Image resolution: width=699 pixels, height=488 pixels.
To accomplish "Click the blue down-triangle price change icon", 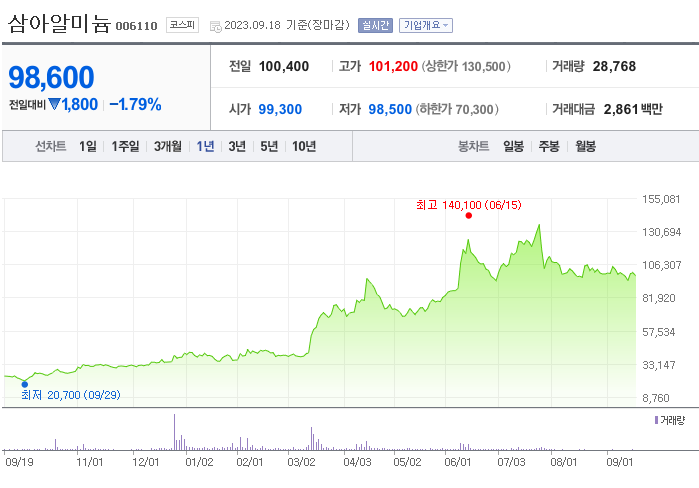I will point(54,104).
